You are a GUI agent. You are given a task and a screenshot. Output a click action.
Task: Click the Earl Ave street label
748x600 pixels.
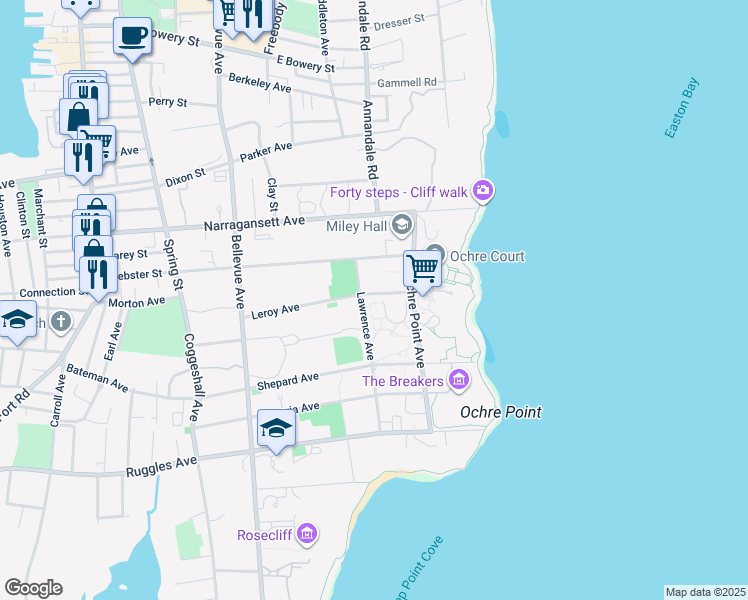113,341
